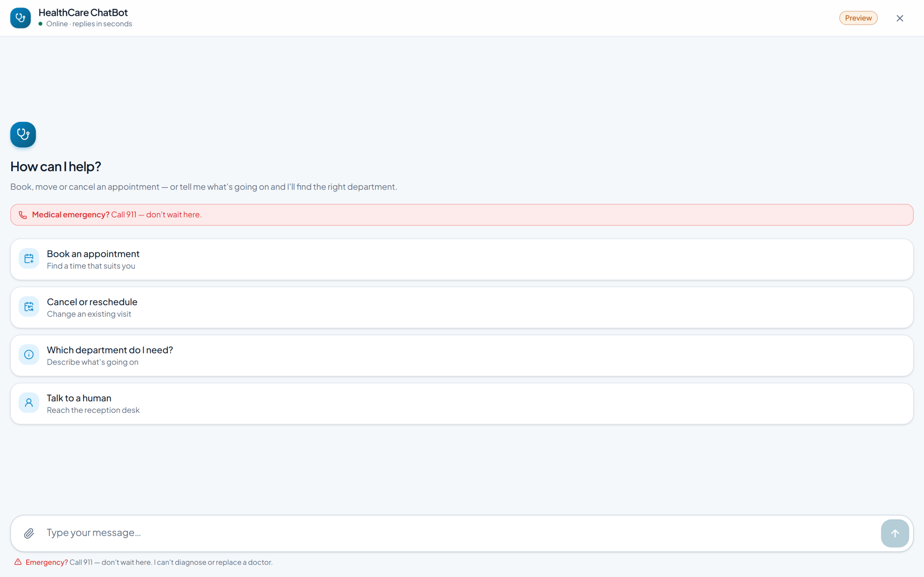Viewport: 924px width, 577px height.
Task: Open Which department do I need
Action: (x=462, y=356)
